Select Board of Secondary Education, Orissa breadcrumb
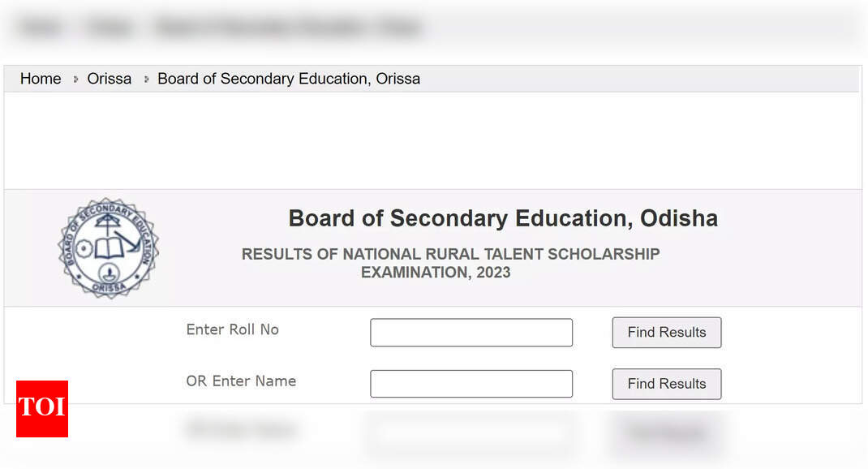The image size is (868, 469). [x=288, y=79]
